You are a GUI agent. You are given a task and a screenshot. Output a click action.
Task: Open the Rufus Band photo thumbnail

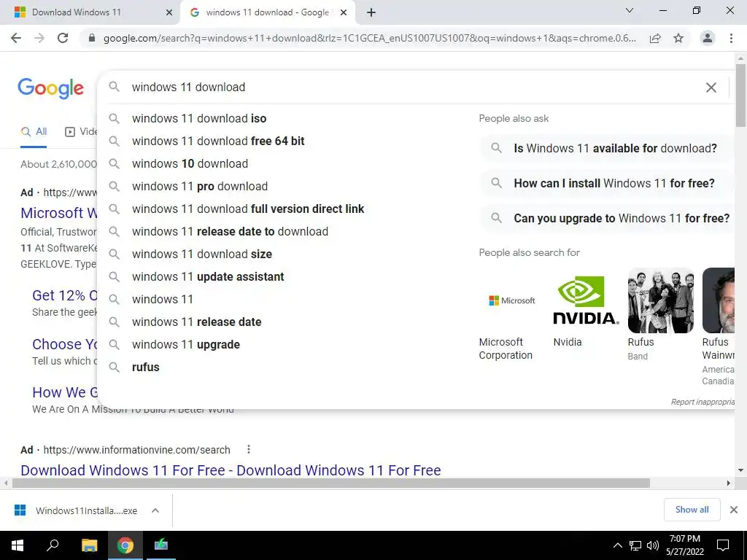pos(661,300)
